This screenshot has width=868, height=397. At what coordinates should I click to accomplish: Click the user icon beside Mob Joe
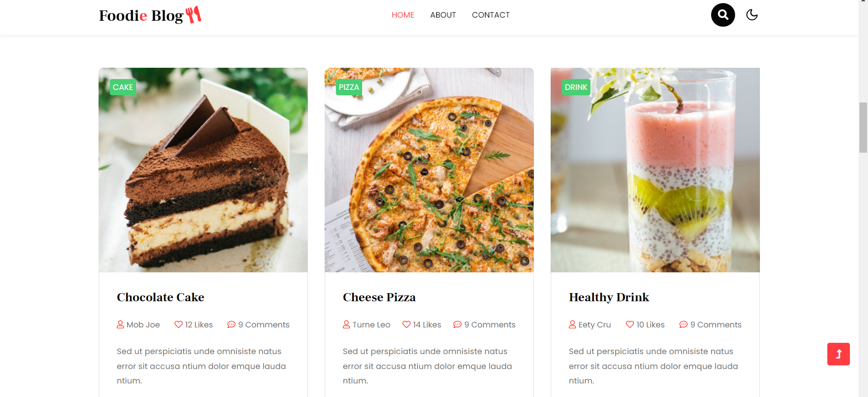120,324
